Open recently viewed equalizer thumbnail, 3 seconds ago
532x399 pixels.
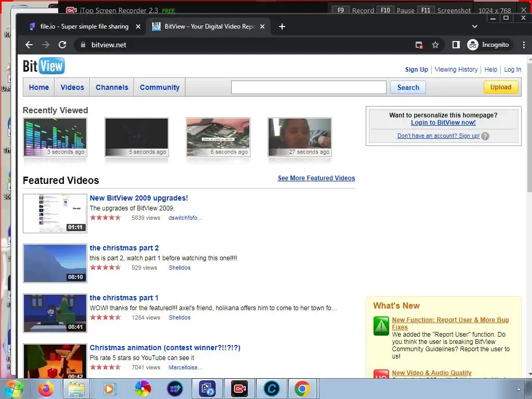click(55, 137)
